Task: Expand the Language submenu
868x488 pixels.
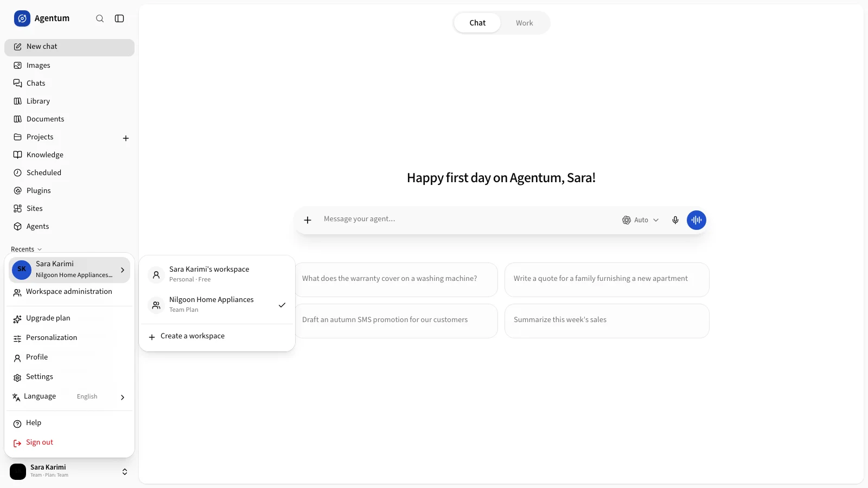Action: point(69,397)
